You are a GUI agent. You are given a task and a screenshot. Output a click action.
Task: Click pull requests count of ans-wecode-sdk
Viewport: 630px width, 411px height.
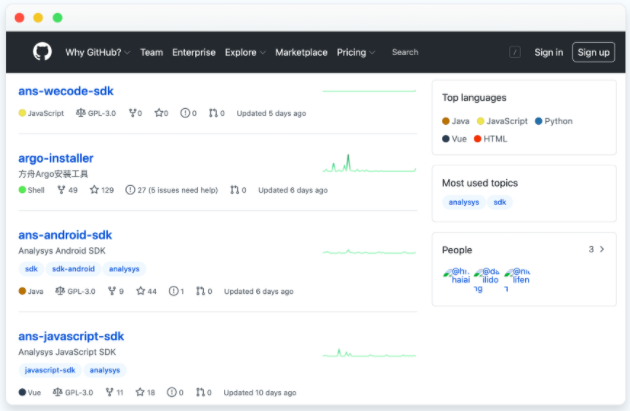217,113
